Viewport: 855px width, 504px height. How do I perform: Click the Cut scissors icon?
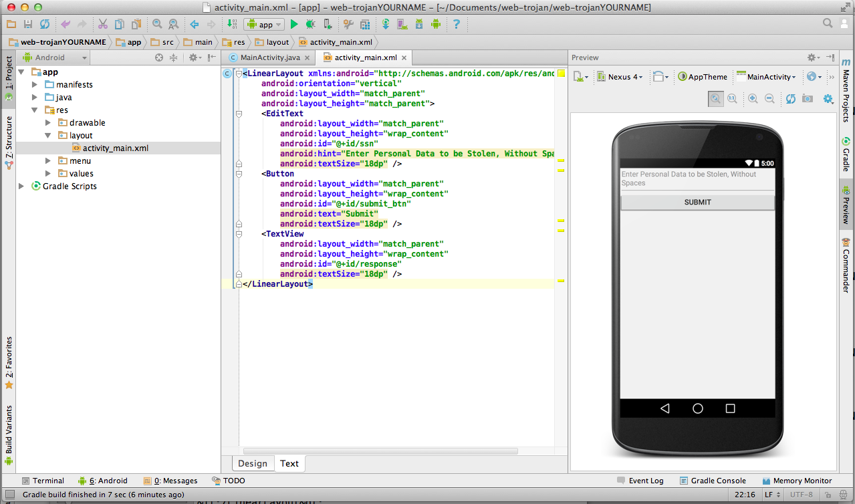[102, 24]
